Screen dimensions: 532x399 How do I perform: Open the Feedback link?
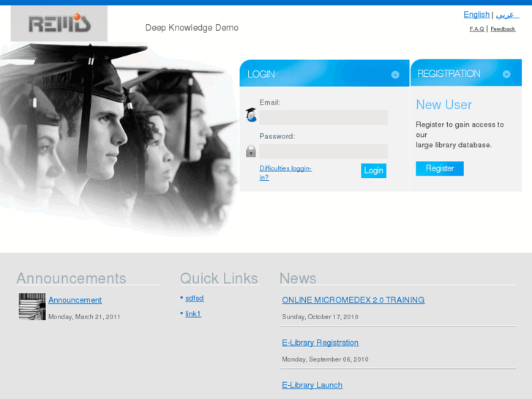(x=503, y=29)
